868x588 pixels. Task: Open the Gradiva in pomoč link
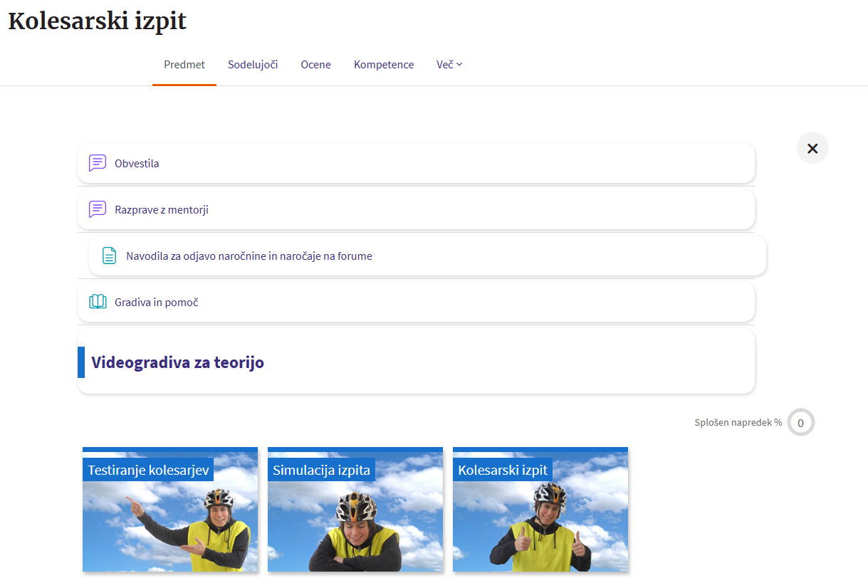[157, 303]
